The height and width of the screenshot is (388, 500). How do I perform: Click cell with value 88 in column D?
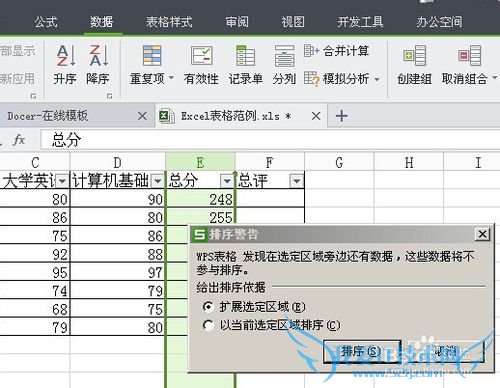coord(118,254)
